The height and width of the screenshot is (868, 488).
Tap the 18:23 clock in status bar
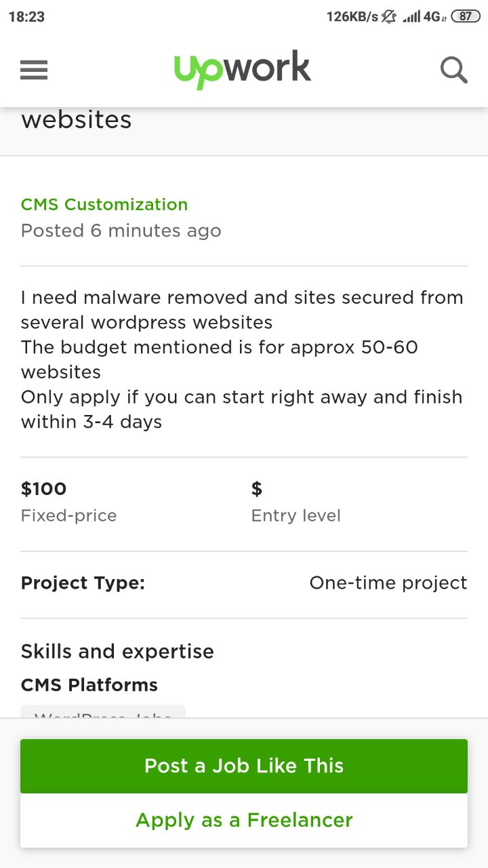point(26,16)
